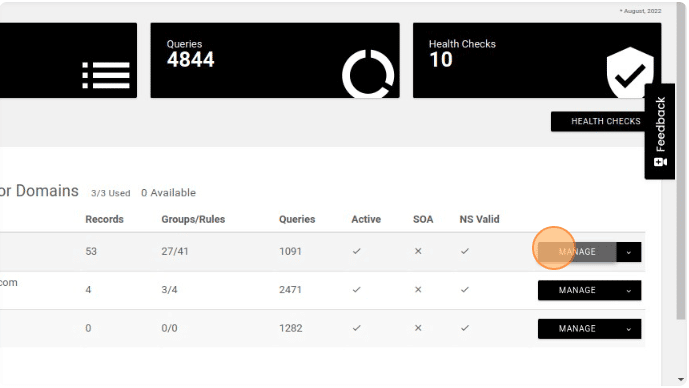The image size is (689, 388).
Task: Expand the dropdown arrow on the third row's MANAGE button
Action: pyautogui.click(x=629, y=329)
